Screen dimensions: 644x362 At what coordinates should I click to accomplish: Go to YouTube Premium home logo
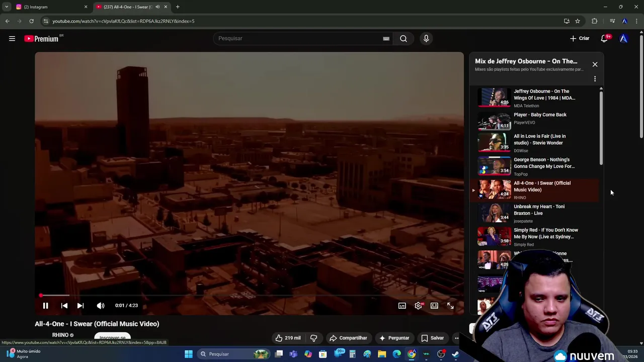tap(42, 39)
